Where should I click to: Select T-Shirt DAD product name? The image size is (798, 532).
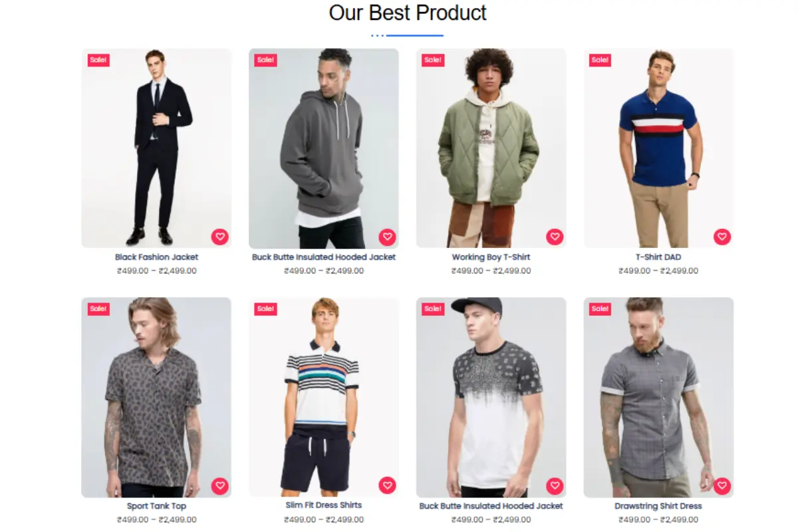[658, 257]
